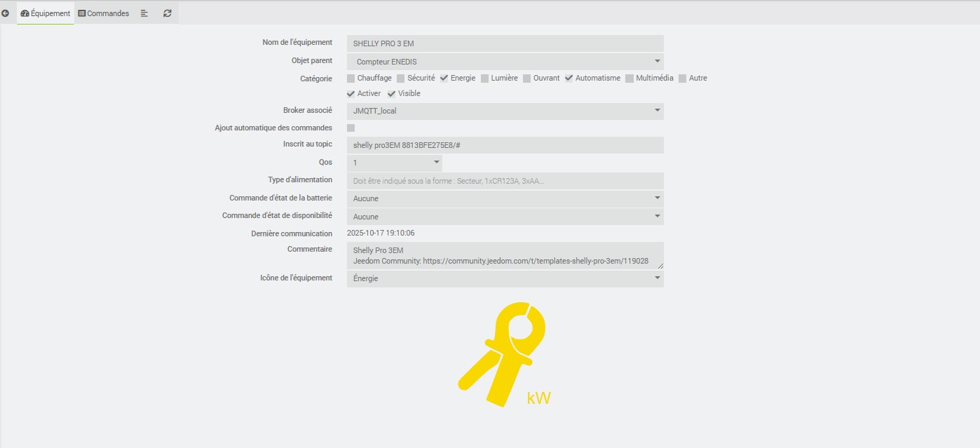The image size is (980, 448).
Task: Open the Broker associé dropdown
Action: point(505,111)
